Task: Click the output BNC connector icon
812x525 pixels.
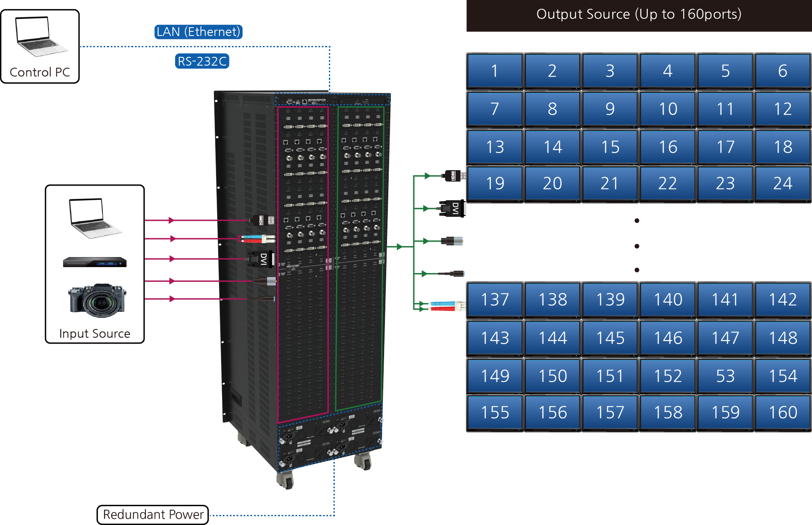Action: tap(453, 241)
